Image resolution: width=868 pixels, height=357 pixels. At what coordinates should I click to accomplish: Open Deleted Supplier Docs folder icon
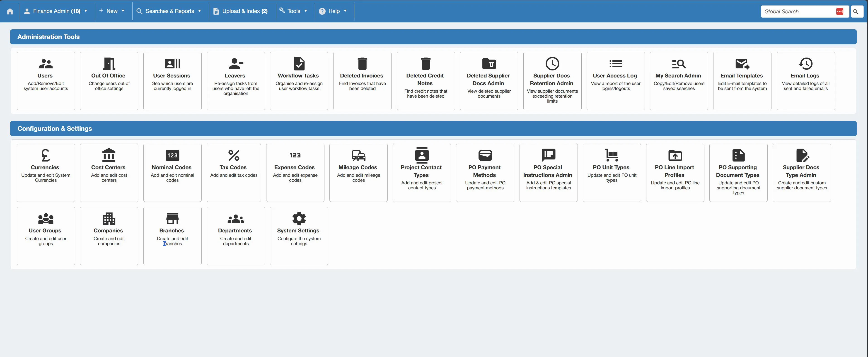489,63
